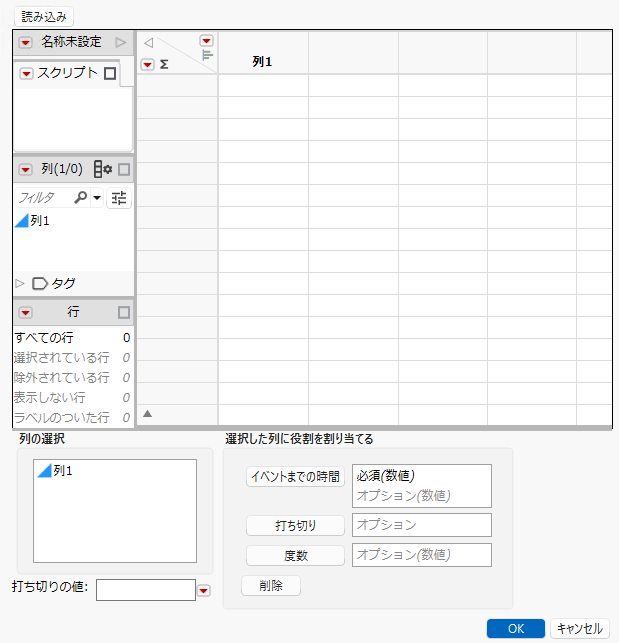The image size is (619, 643).
Task: Open the 列(1/0) red triangle menu
Action: pos(26,169)
